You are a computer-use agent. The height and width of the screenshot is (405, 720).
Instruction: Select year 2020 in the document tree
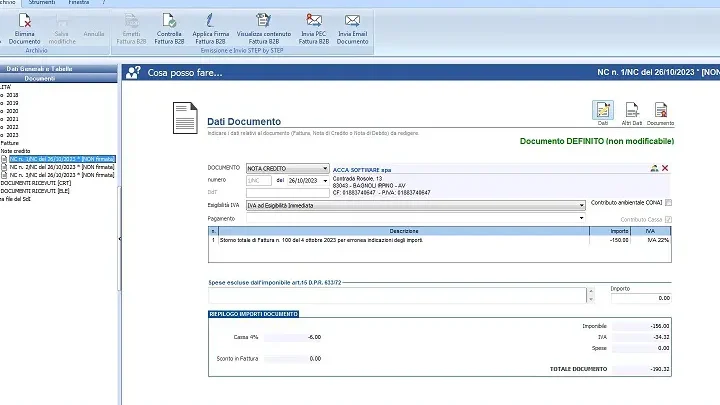click(x=12, y=111)
